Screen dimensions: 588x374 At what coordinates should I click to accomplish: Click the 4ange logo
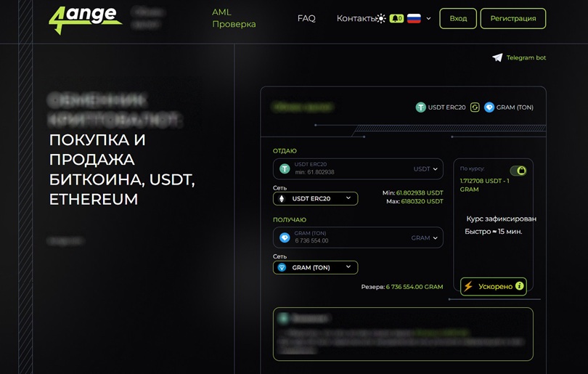pyautogui.click(x=85, y=20)
